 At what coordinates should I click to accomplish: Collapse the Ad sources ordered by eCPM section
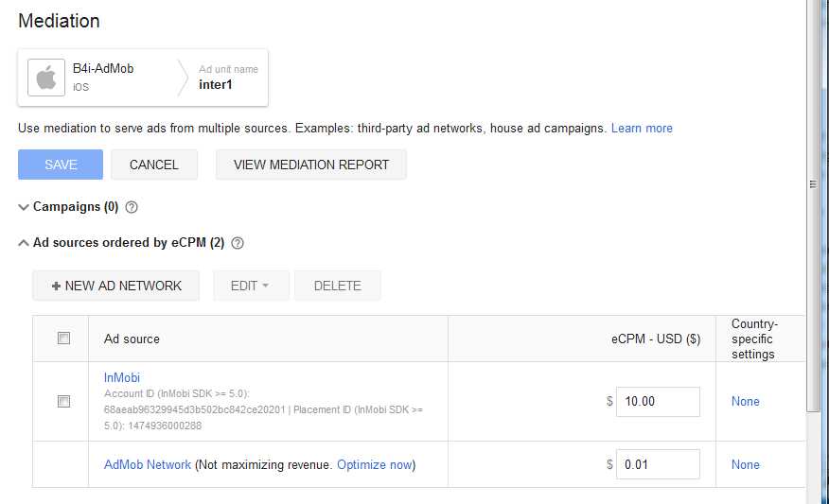[x=24, y=243]
